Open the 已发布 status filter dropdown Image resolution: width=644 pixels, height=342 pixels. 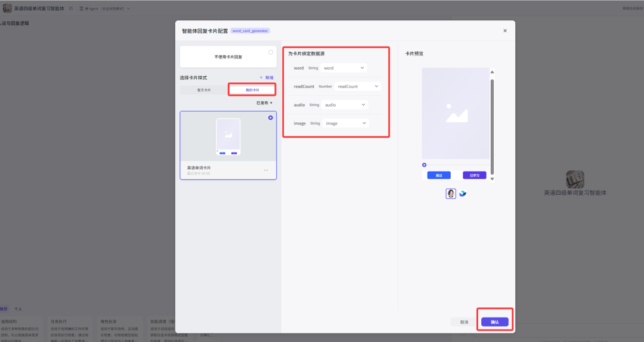click(264, 103)
